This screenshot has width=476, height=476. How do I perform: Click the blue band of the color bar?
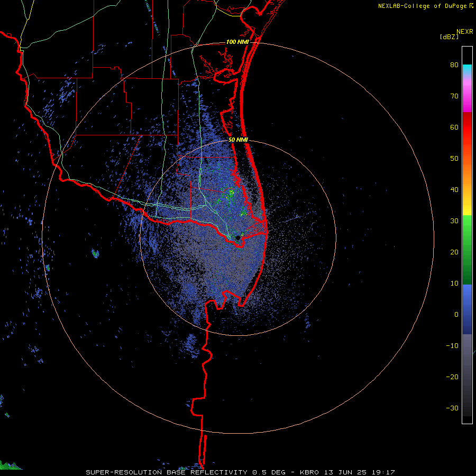467,309
